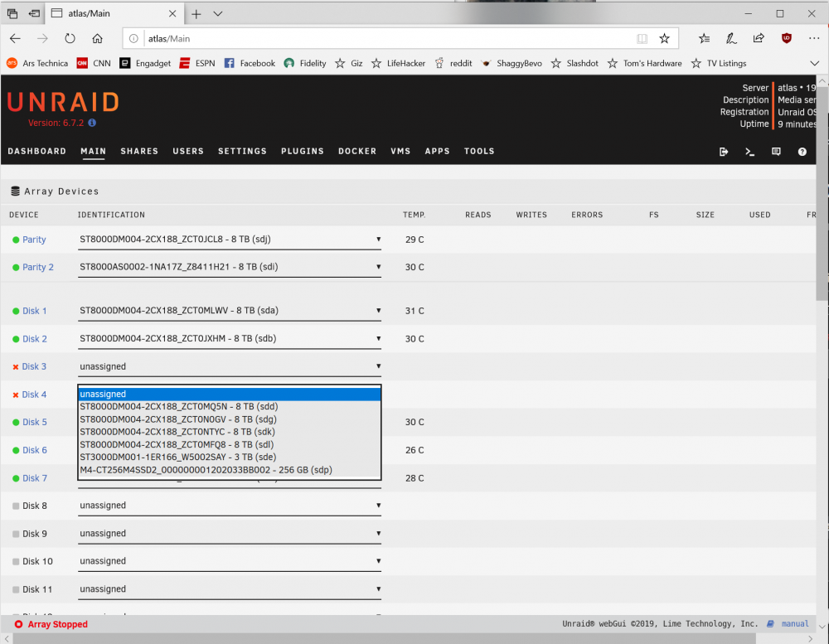Expand the favorites bar overflow chevron
The image size is (829, 644).
(x=815, y=64)
